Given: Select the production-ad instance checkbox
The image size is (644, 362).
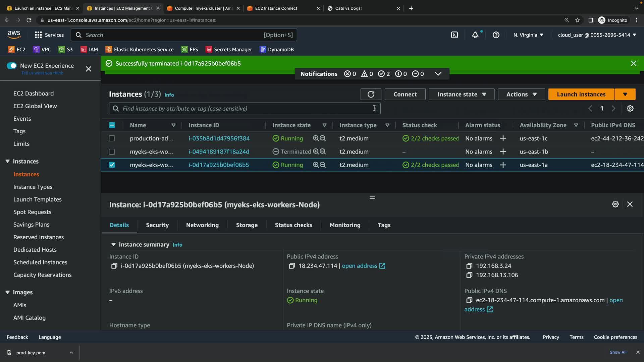Looking at the screenshot, I should [x=112, y=138].
